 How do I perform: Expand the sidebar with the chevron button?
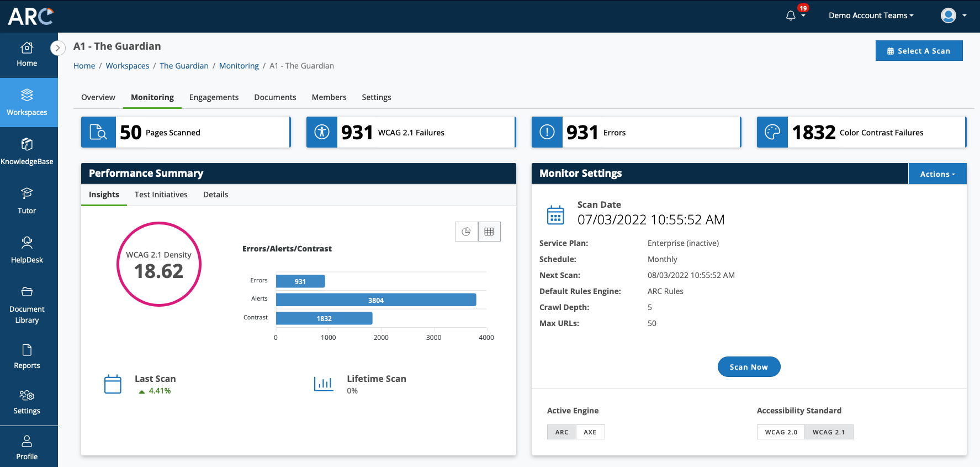(57, 48)
